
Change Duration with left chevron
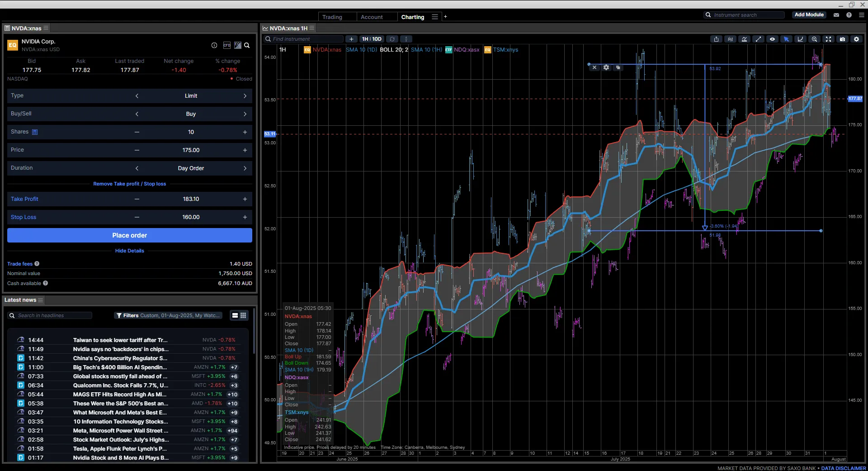(x=137, y=168)
